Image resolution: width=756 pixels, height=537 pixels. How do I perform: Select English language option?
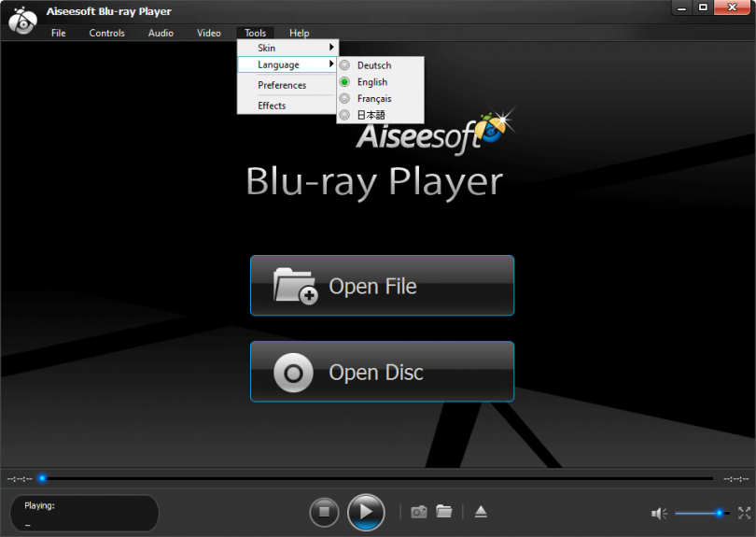click(x=381, y=82)
